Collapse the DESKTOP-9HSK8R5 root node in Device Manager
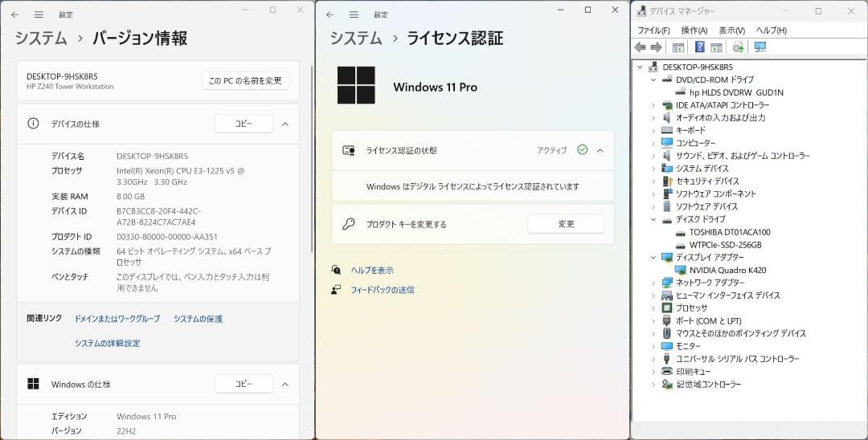 pyautogui.click(x=641, y=67)
